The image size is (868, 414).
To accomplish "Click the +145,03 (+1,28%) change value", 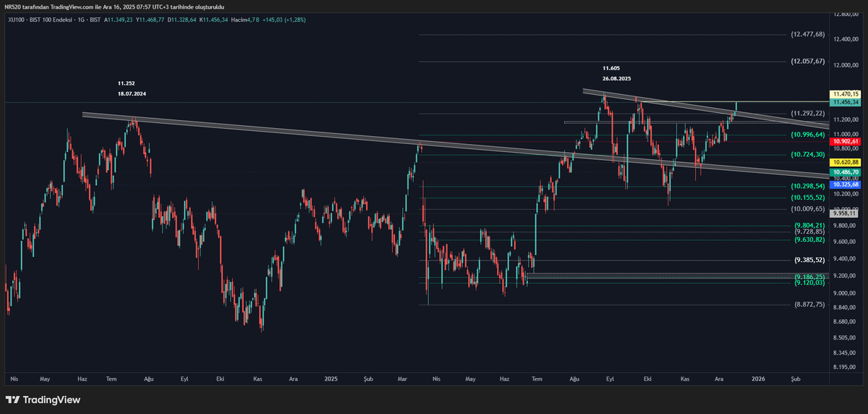I will 284,20.
